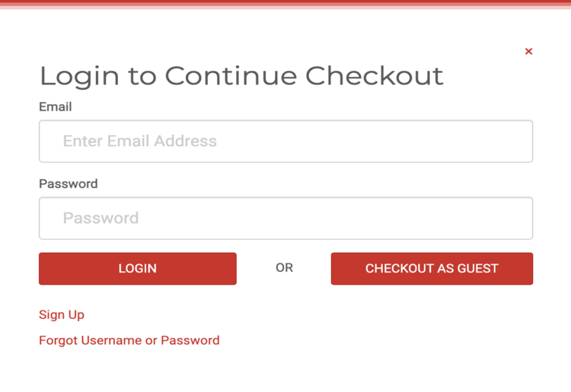Screen dimensions: 571x392
Task: Click the Enter Email Address placeholder text
Action: [x=140, y=142]
